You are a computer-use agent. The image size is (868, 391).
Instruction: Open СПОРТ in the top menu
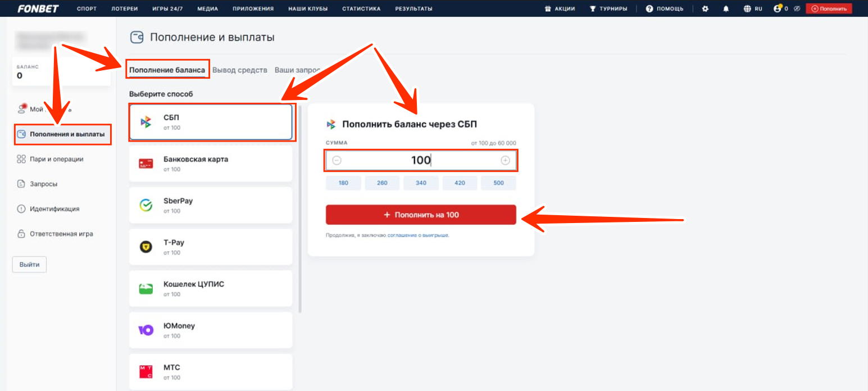point(87,9)
